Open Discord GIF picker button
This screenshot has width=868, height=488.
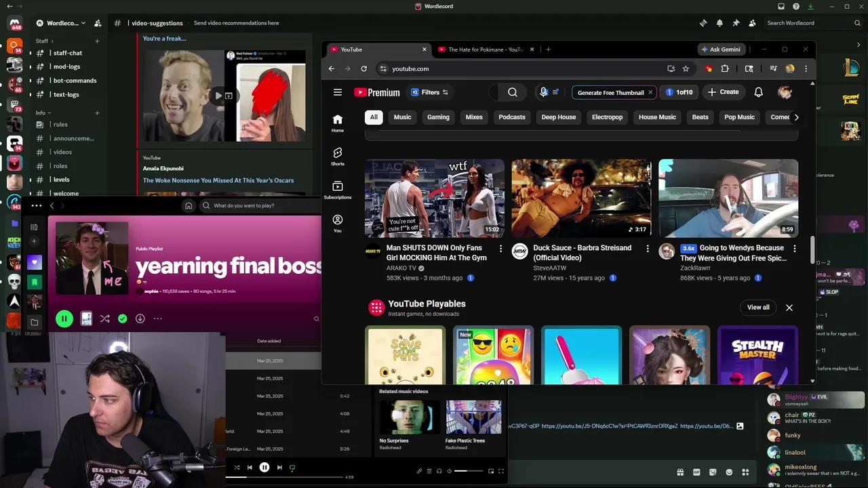(x=696, y=472)
